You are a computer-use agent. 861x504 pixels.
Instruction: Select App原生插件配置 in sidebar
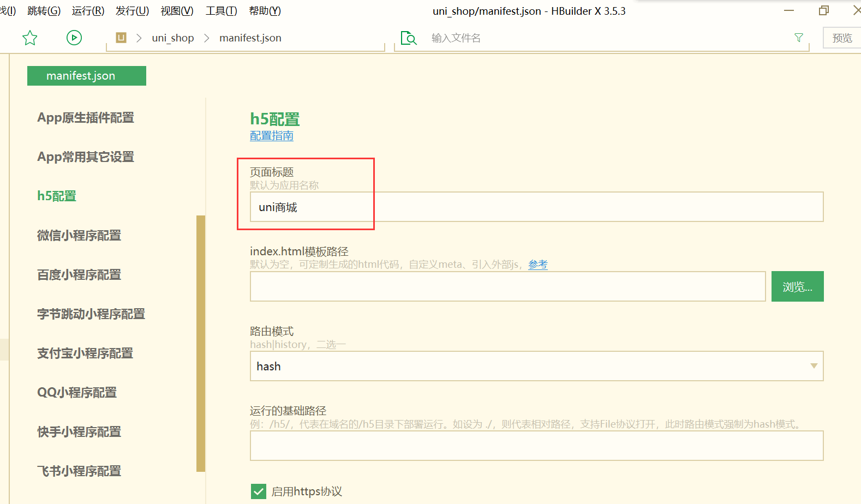86,118
